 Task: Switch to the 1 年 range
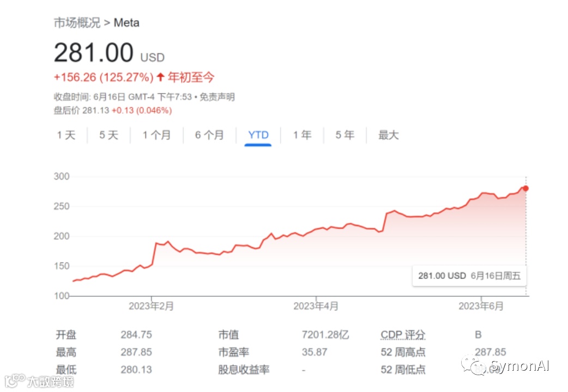point(302,135)
